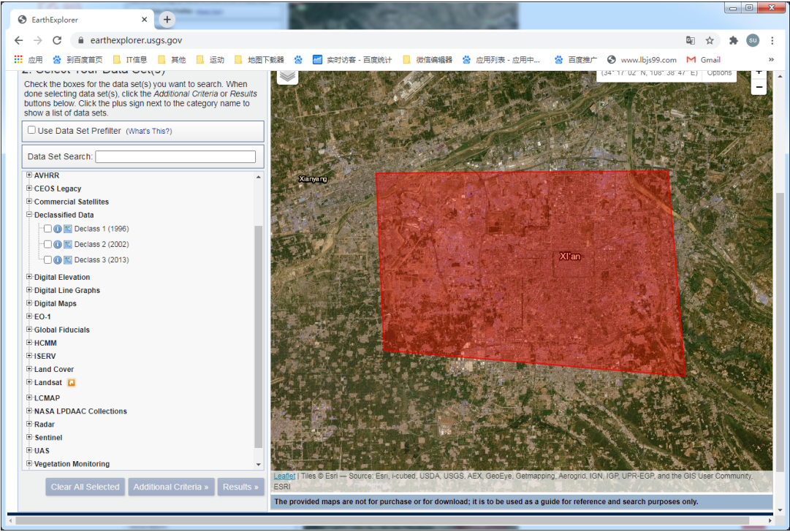Enable the Declass 3 (2013) data set
This screenshot has width=790, height=532.
point(48,259)
